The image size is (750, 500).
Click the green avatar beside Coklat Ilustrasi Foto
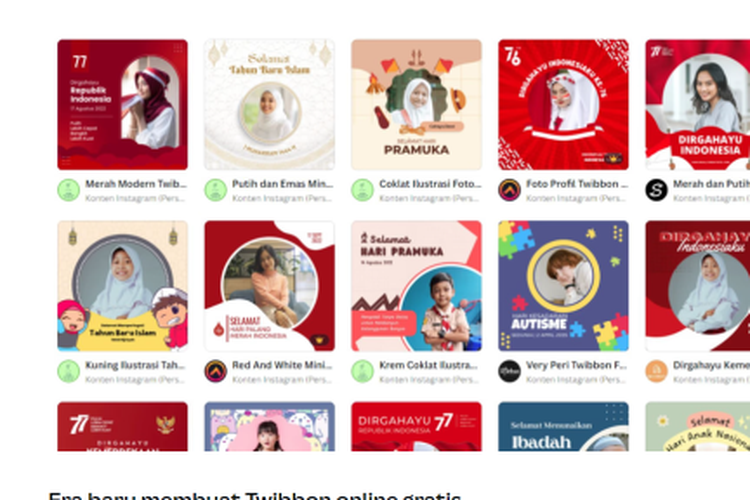363,190
